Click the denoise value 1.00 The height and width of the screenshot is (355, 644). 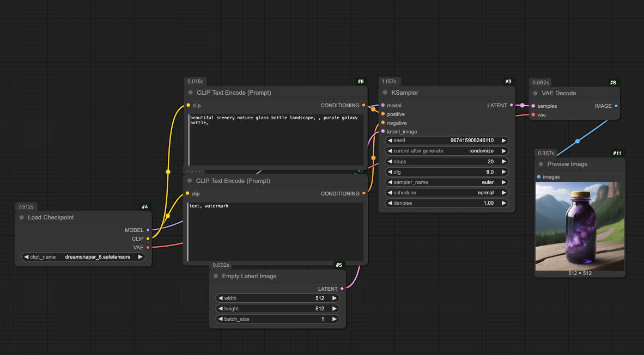pos(488,203)
